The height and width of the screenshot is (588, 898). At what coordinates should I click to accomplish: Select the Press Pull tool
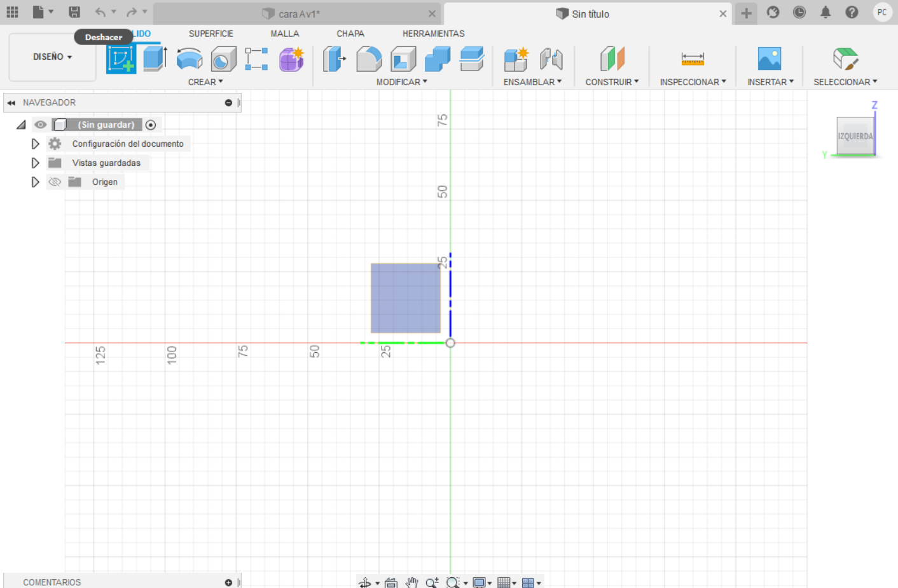coord(335,59)
